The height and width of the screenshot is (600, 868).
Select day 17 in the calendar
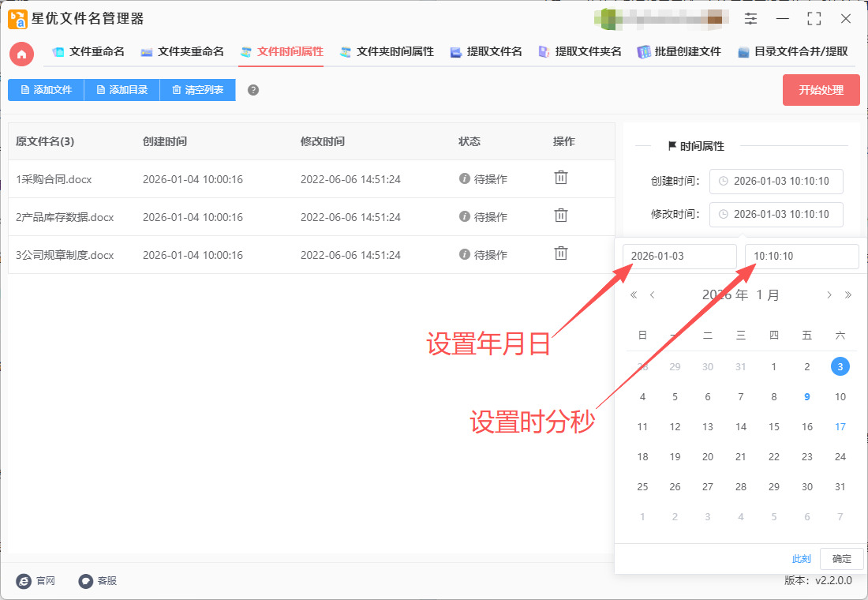[840, 427]
